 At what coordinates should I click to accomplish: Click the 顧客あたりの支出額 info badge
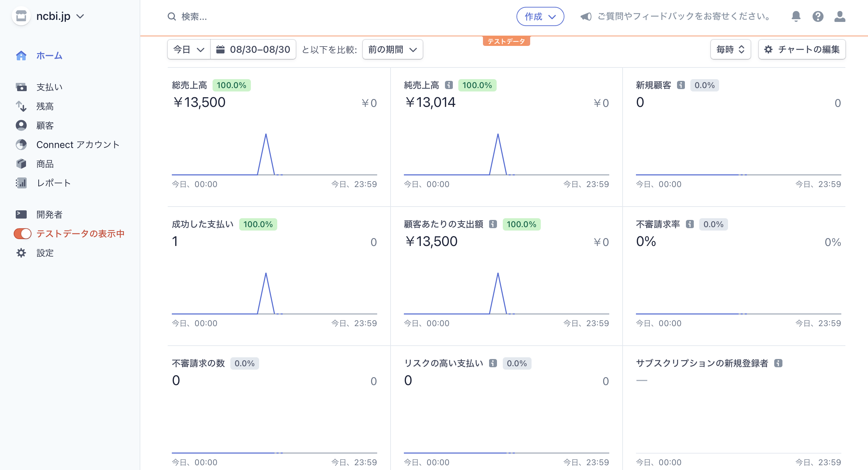click(x=493, y=224)
